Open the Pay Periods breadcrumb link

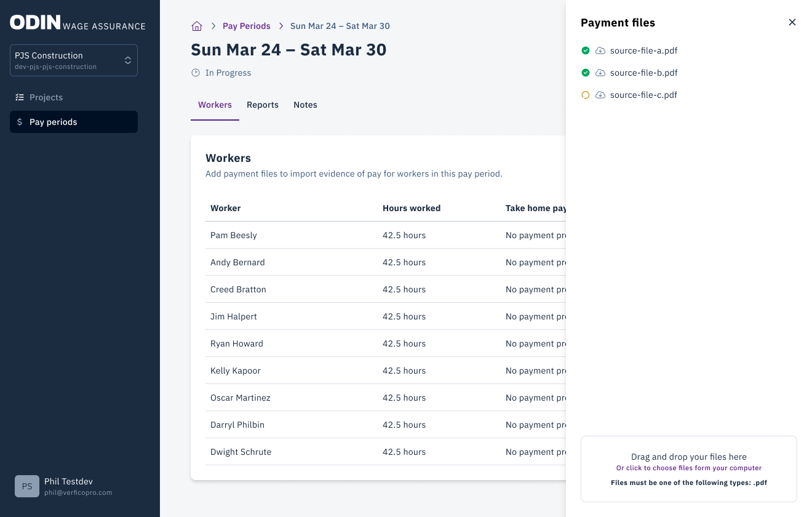click(247, 26)
